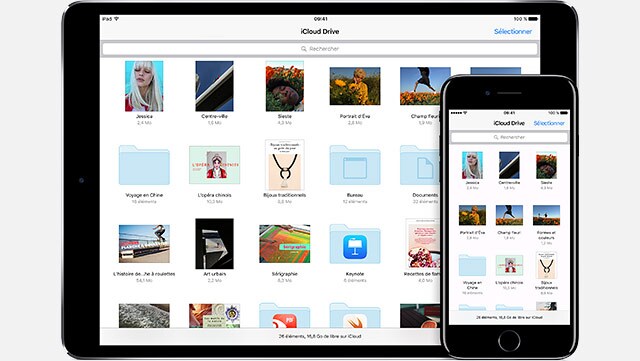Image resolution: width=640 pixels, height=361 pixels.
Task: Open the Documents folder on iPad
Action: (x=420, y=165)
